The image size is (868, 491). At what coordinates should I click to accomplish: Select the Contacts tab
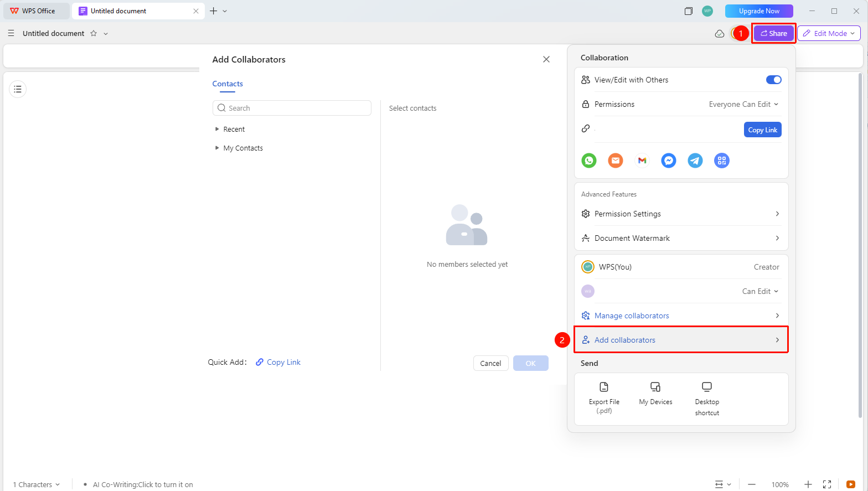point(228,84)
